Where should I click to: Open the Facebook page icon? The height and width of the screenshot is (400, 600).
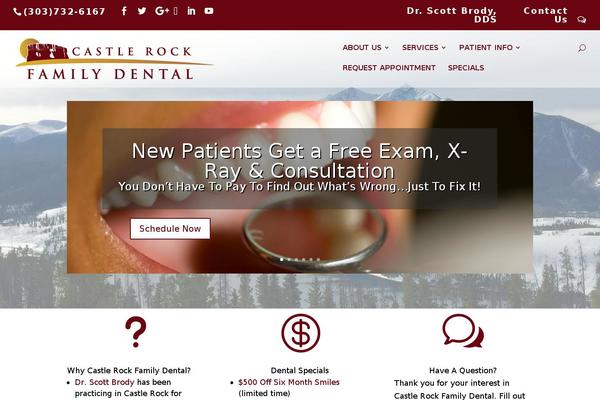124,11
